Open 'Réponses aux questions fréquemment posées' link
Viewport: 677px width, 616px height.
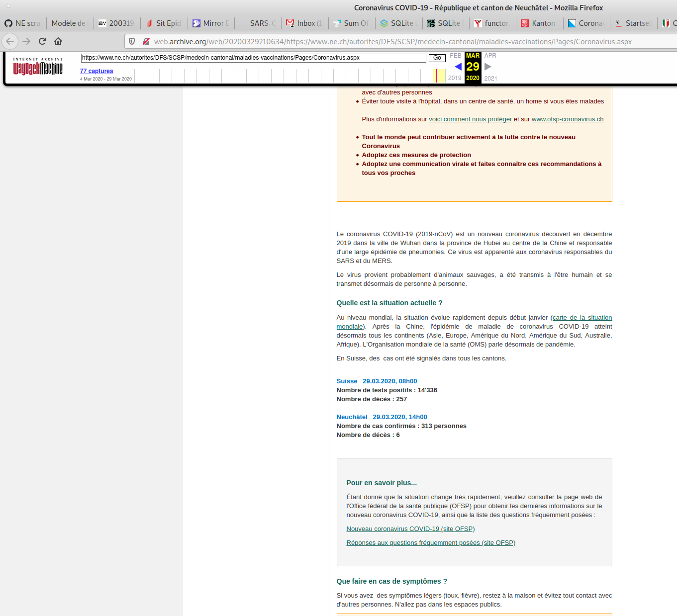tap(431, 543)
